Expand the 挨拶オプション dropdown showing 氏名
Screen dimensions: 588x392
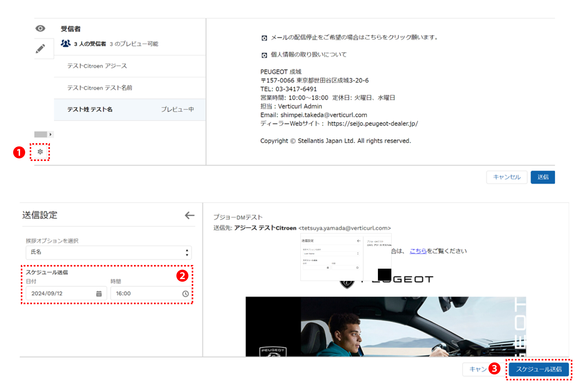[109, 252]
